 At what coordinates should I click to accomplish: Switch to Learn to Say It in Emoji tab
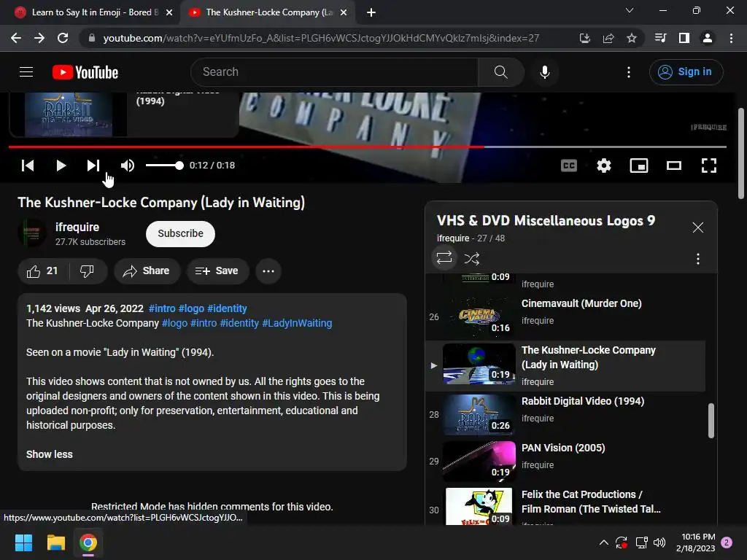90,12
